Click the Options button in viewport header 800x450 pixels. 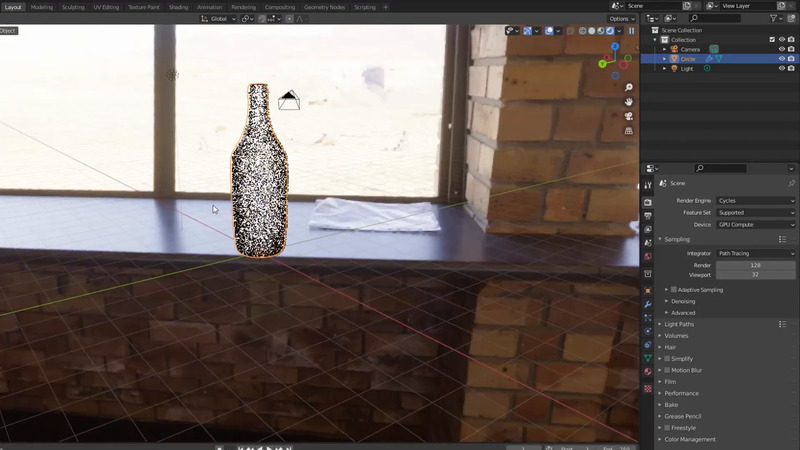[621, 19]
